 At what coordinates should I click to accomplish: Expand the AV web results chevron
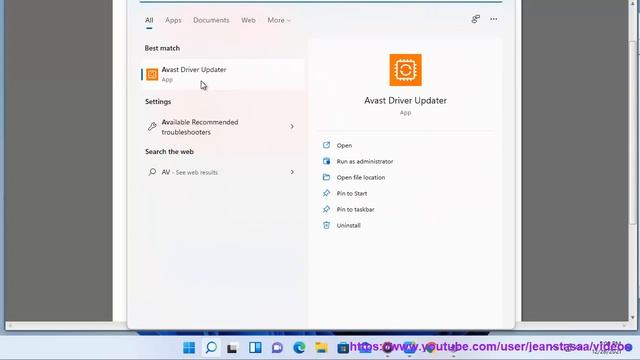pos(292,172)
